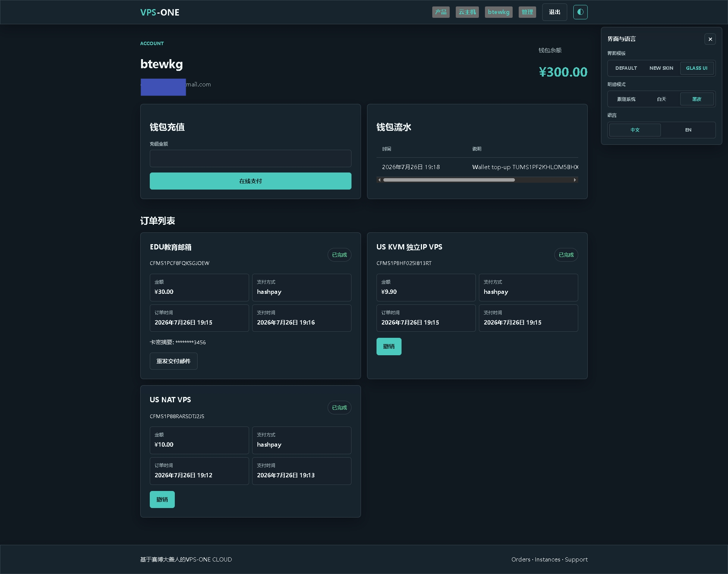
Task: Click right arrow of wallet flow scrollbar
Action: (x=575, y=180)
